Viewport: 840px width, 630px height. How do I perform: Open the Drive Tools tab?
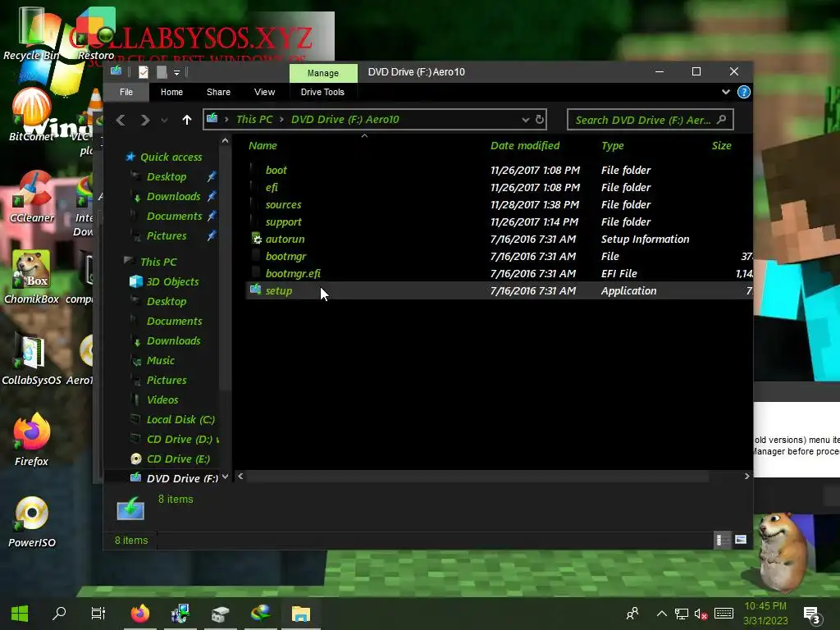click(x=322, y=92)
